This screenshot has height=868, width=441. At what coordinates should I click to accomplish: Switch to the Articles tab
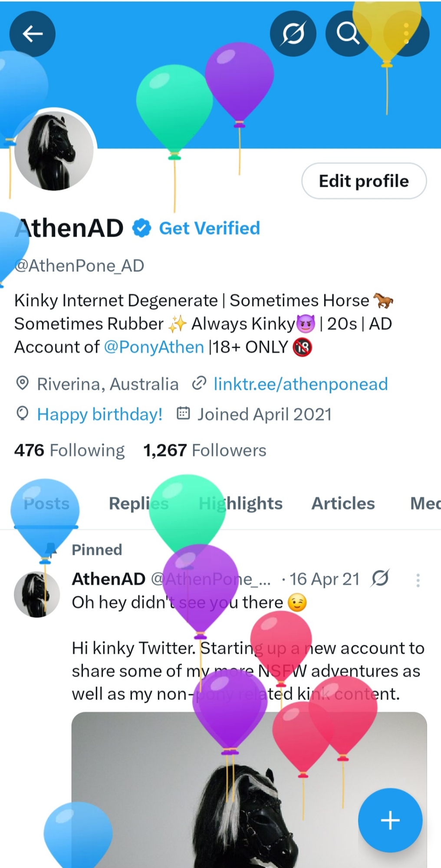coord(343,503)
